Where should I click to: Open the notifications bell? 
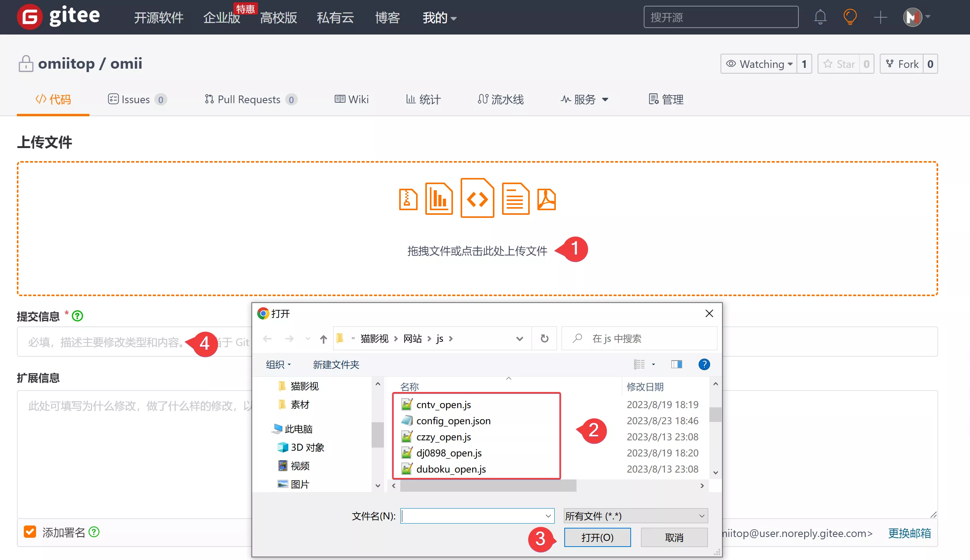[820, 17]
